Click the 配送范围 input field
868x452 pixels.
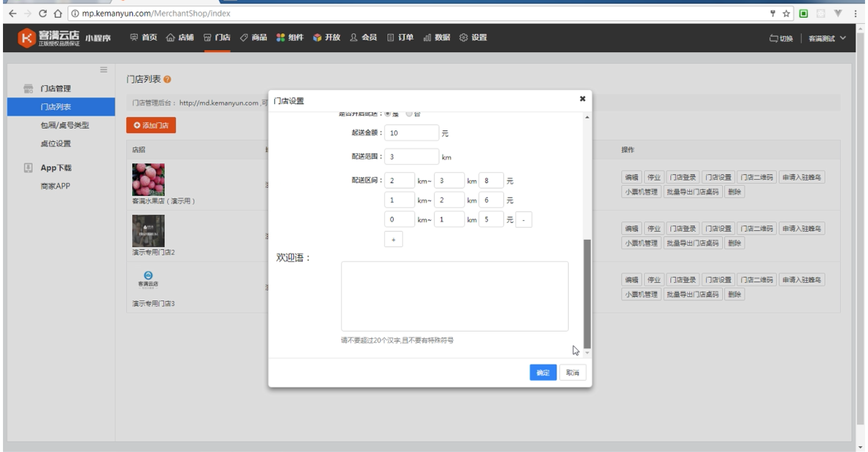(411, 157)
